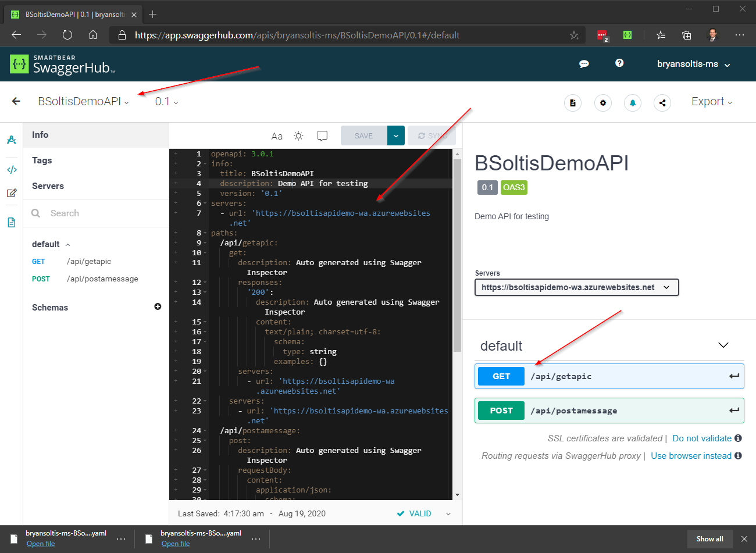
Task: Collapse the default section in docs panel
Action: [723, 345]
